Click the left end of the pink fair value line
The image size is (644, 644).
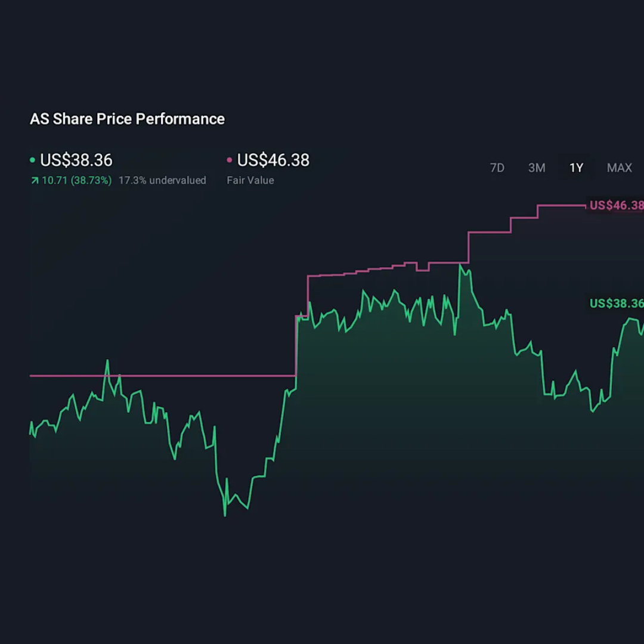[31, 376]
